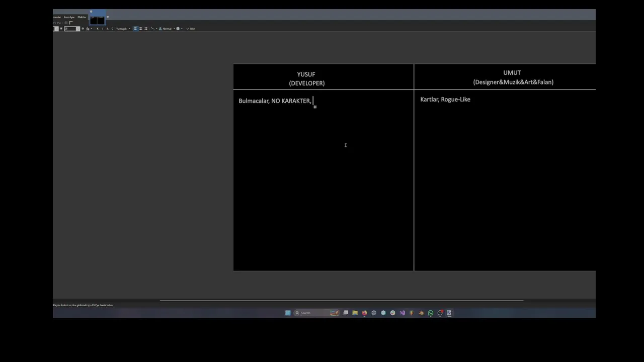The height and width of the screenshot is (362, 644).
Task: Align text to the right
Action: 146,29
